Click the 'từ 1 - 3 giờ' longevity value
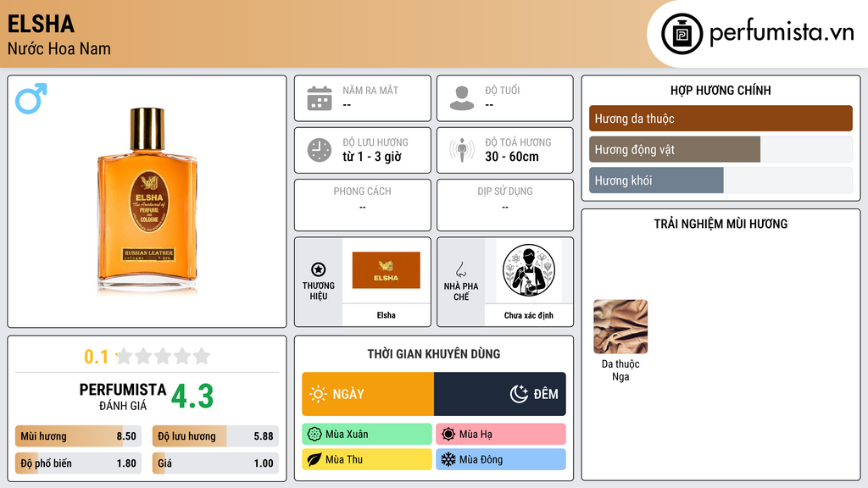 point(372,157)
